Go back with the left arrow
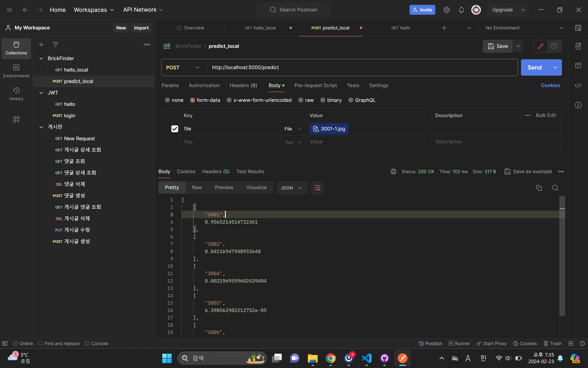588x368 pixels. pyautogui.click(x=25, y=10)
